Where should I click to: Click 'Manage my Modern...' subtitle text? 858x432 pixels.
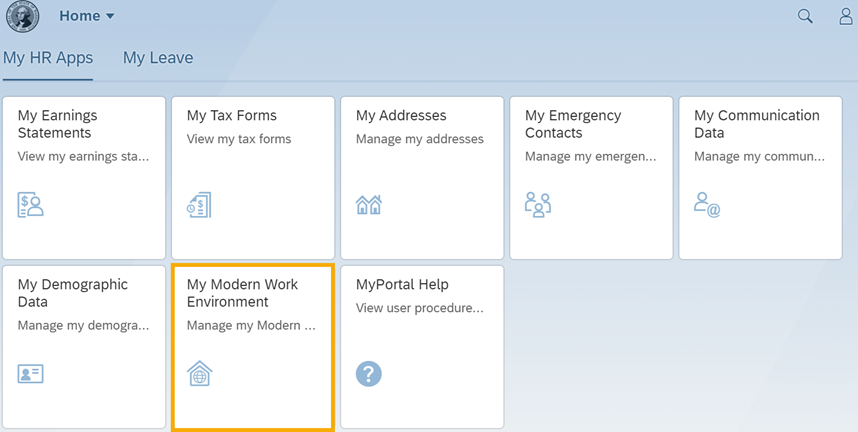(x=251, y=325)
